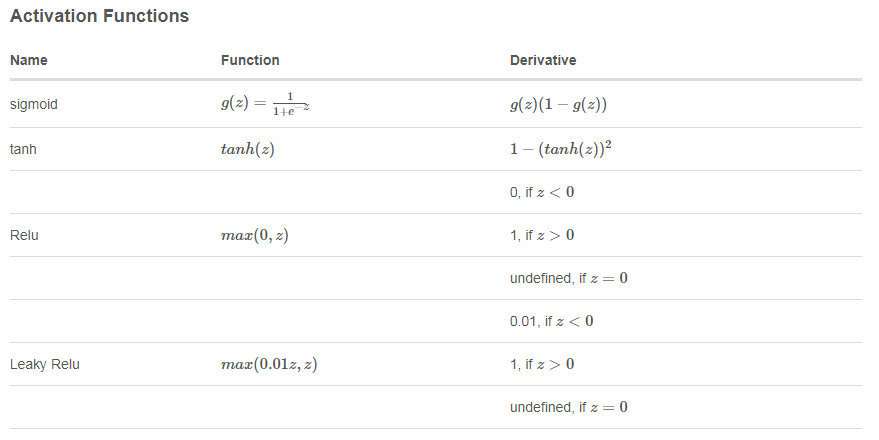This screenshot has width=879, height=440.
Task: Click "undefined, if z = 0" below the Relu row
Action: click(x=569, y=278)
